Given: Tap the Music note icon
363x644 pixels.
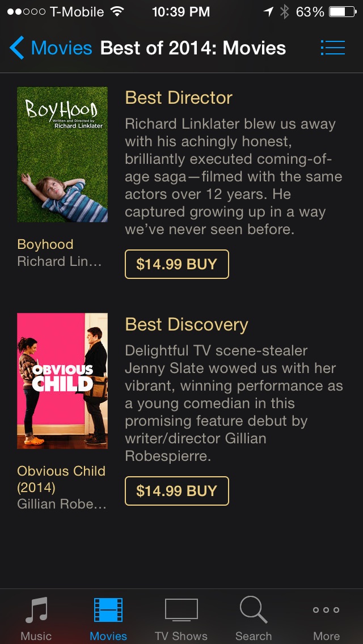Looking at the screenshot, I should 36,611.
